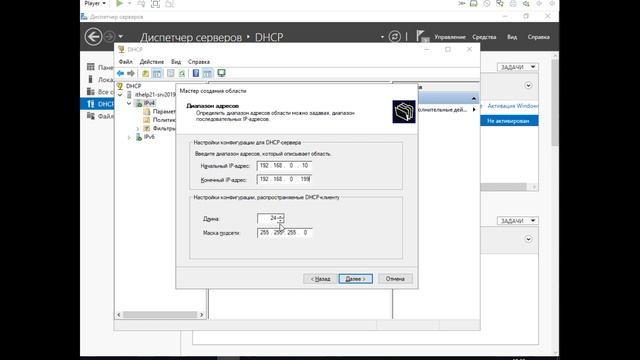Click the forward arrow in DHCP toolbar
This screenshot has height=360, width=640.
tap(131, 73)
